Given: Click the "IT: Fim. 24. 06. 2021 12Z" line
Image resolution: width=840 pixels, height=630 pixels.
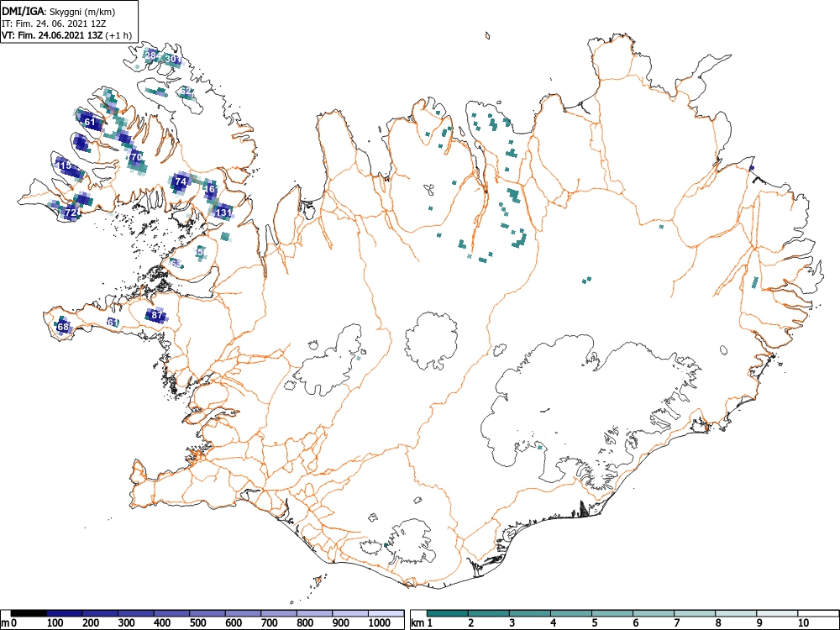Looking at the screenshot, I should pyautogui.click(x=55, y=24).
